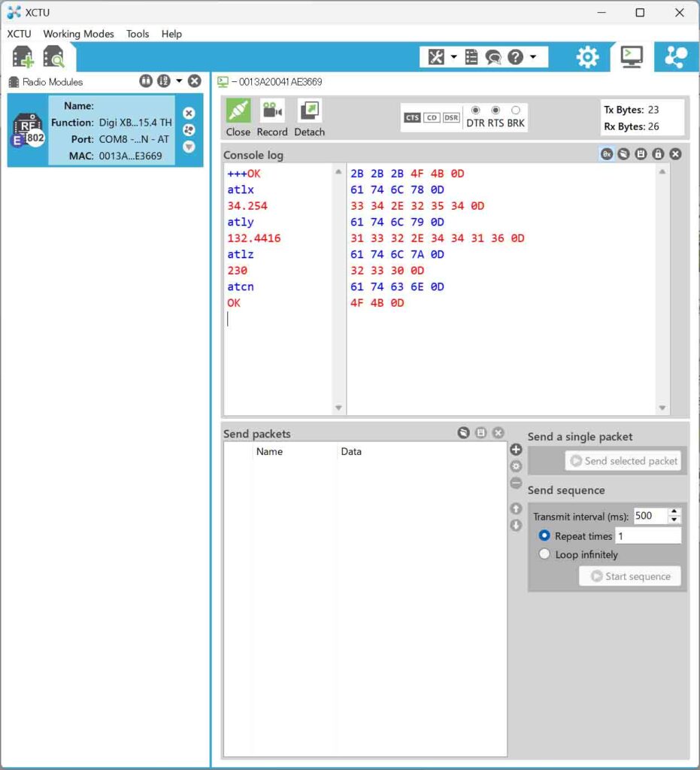Click the Help question mark icon
This screenshot has height=770, width=700.
[515, 57]
